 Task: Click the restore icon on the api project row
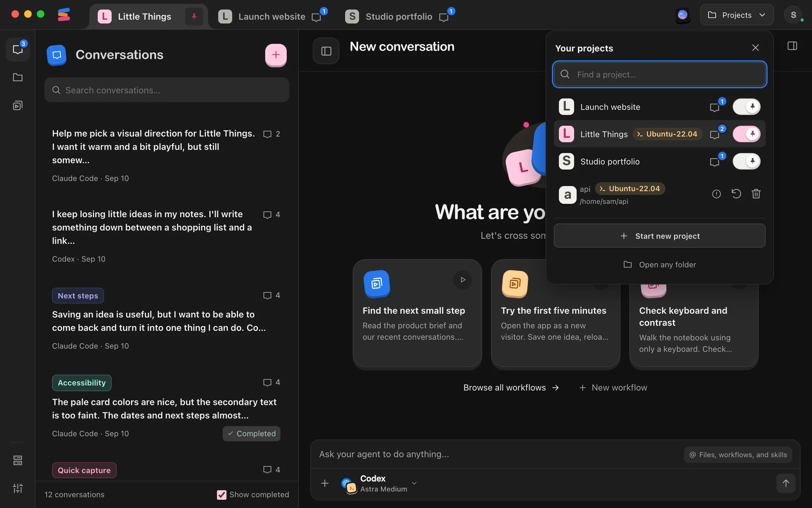[x=736, y=194]
